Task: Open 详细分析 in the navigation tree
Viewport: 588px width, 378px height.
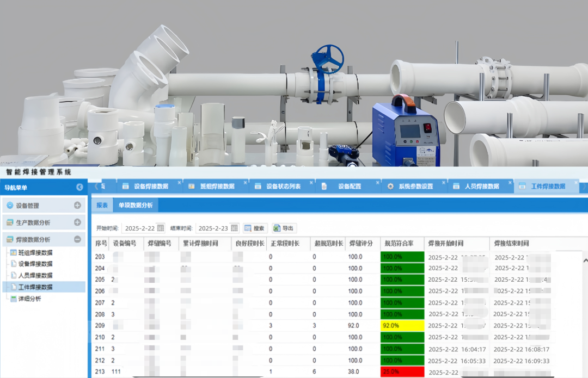Action: click(29, 299)
